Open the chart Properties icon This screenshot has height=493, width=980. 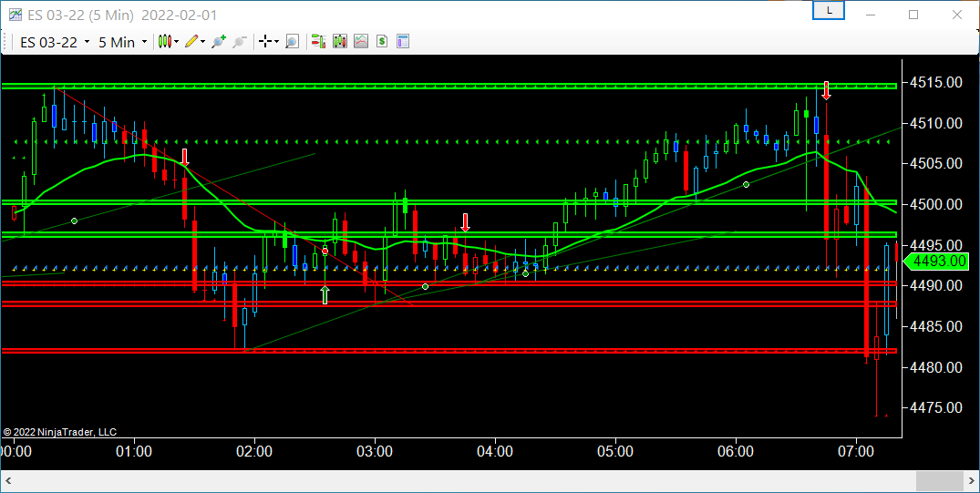(403, 42)
